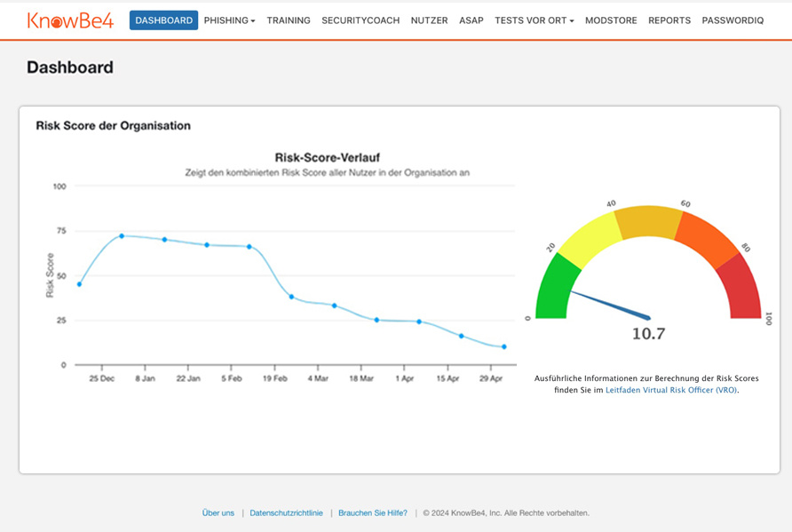Open the Reports page
The image size is (792, 532).
[669, 20]
